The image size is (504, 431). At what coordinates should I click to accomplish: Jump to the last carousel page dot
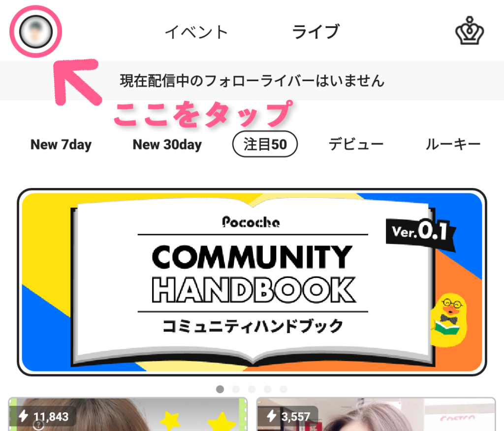283,389
